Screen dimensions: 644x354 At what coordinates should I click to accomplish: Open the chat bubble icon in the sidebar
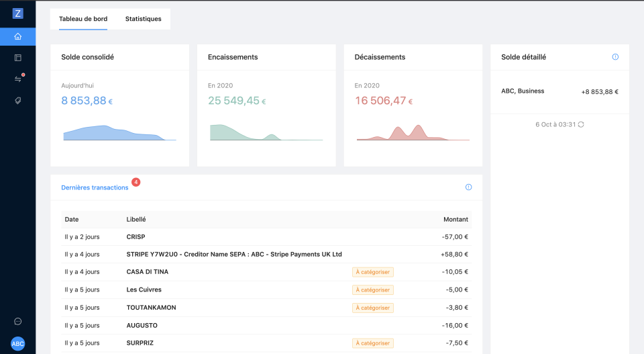pos(18,321)
